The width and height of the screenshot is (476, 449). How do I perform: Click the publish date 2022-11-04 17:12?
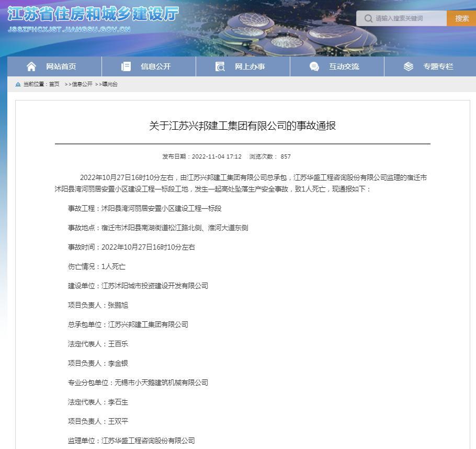point(217,156)
